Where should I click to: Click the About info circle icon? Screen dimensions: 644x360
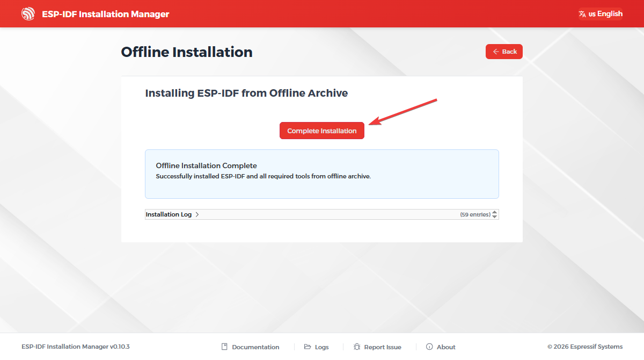[x=429, y=347]
